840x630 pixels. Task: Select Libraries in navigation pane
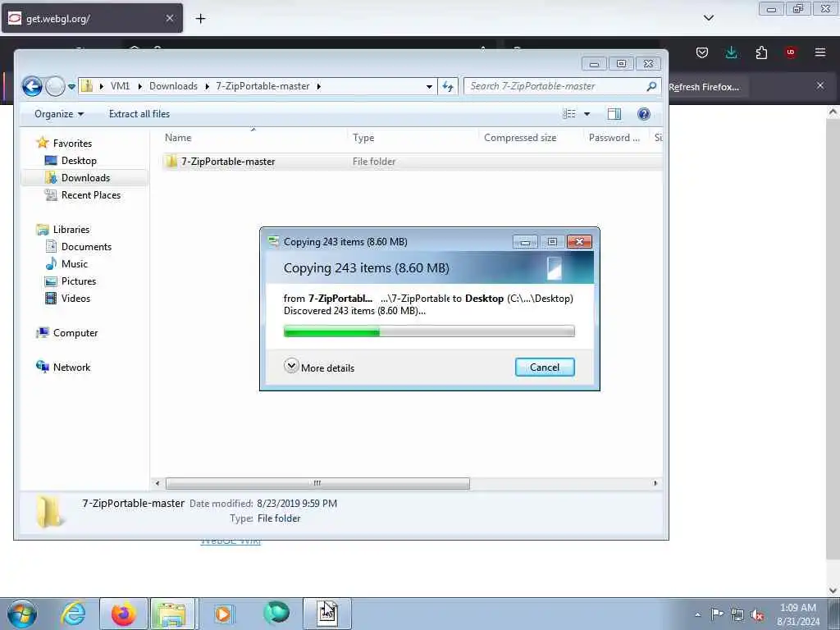point(71,230)
